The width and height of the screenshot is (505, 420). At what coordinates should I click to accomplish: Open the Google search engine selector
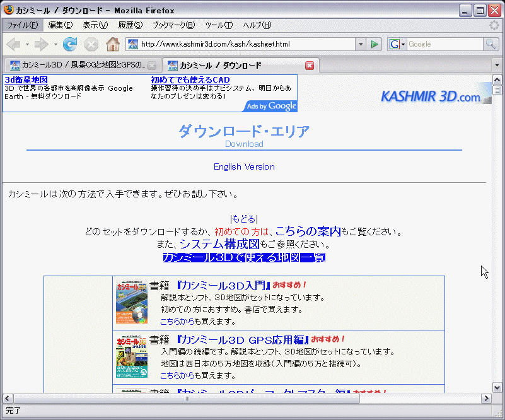397,44
